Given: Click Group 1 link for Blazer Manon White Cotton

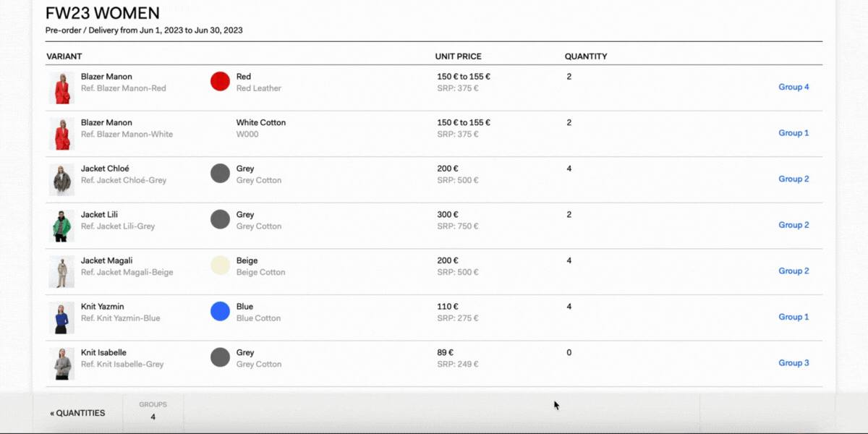Looking at the screenshot, I should 793,133.
